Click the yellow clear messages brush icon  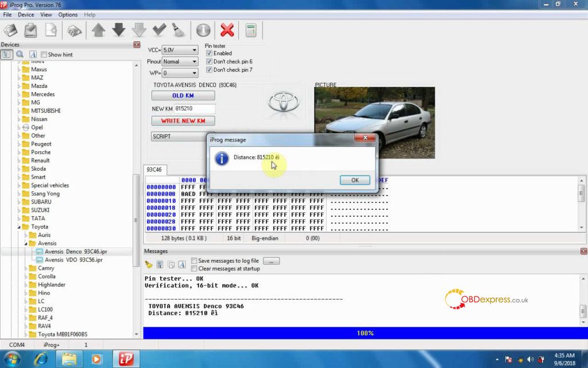[x=149, y=264]
